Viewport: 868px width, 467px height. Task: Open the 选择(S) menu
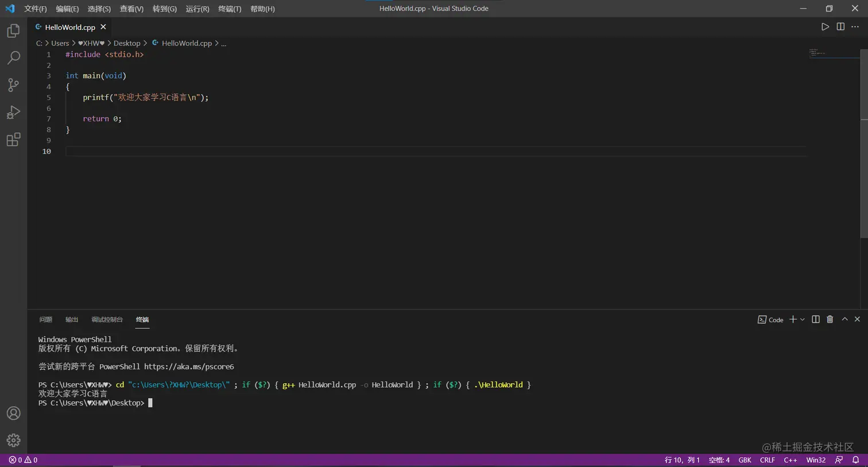(x=99, y=9)
